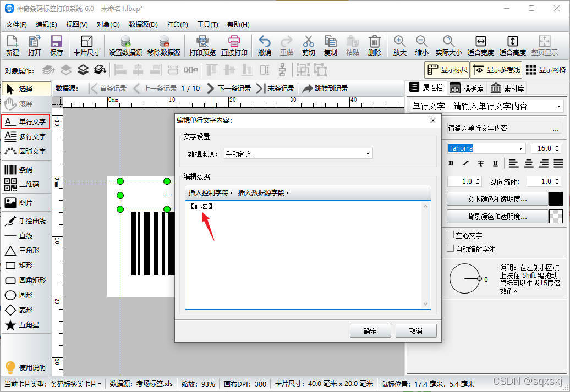Toggle italic formatting button

[x=465, y=163]
